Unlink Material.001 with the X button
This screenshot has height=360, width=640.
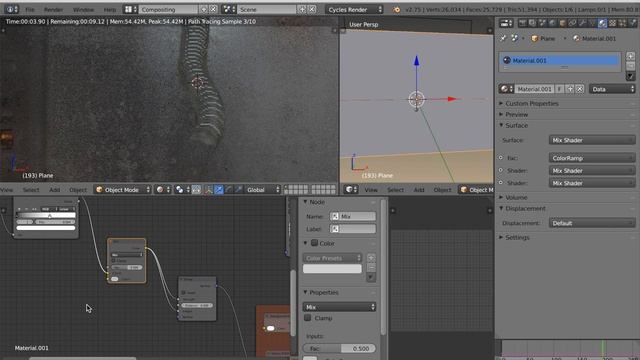tap(580, 89)
